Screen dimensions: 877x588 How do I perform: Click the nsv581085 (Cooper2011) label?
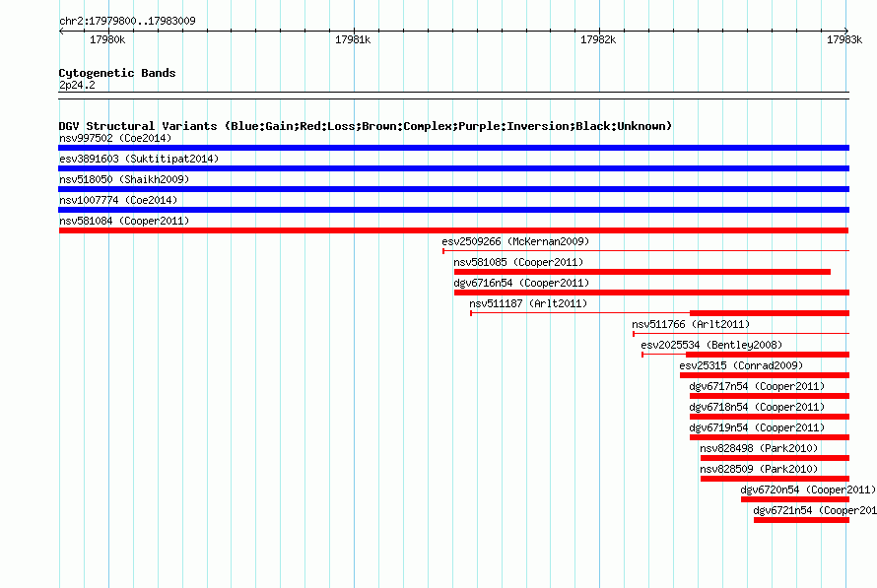coord(518,262)
